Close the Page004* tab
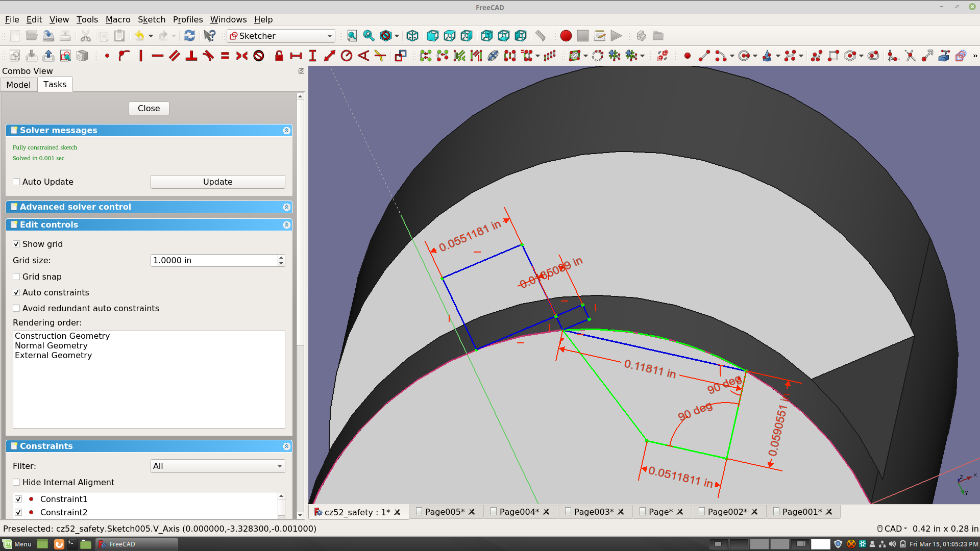Image resolution: width=980 pixels, height=551 pixels. pyautogui.click(x=546, y=512)
